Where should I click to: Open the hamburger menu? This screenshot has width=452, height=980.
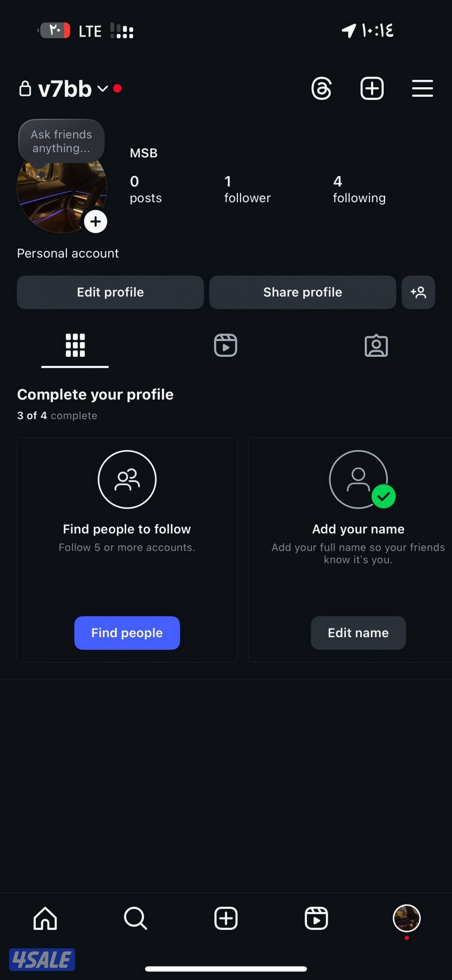[x=423, y=88]
